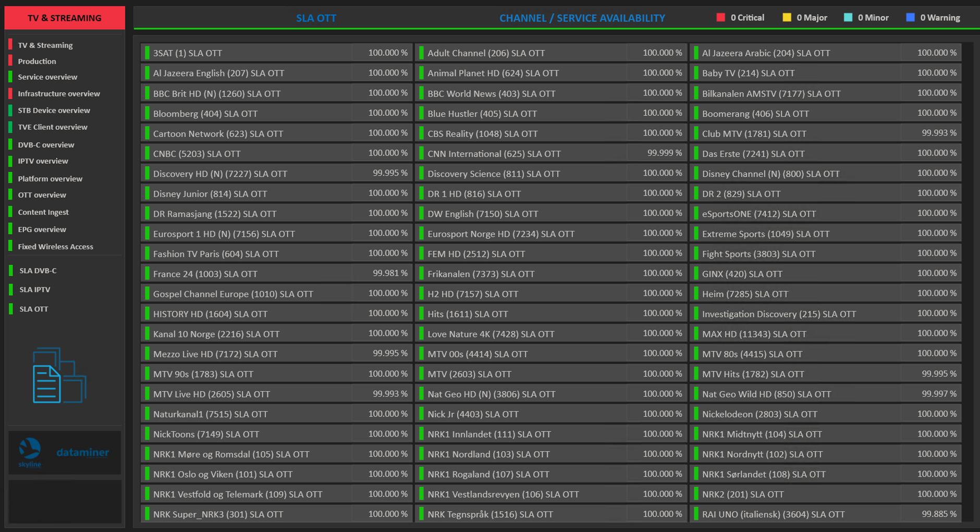Select RAI UNO (italiensk) (3604) SLA OTT
Image resolution: width=980 pixels, height=532 pixels.
tap(826, 514)
